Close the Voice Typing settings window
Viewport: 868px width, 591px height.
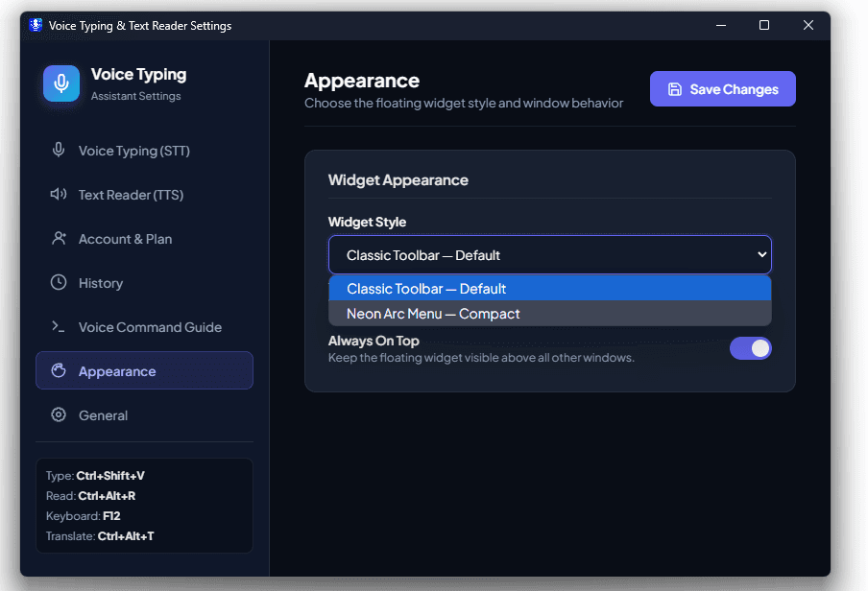coord(808,25)
